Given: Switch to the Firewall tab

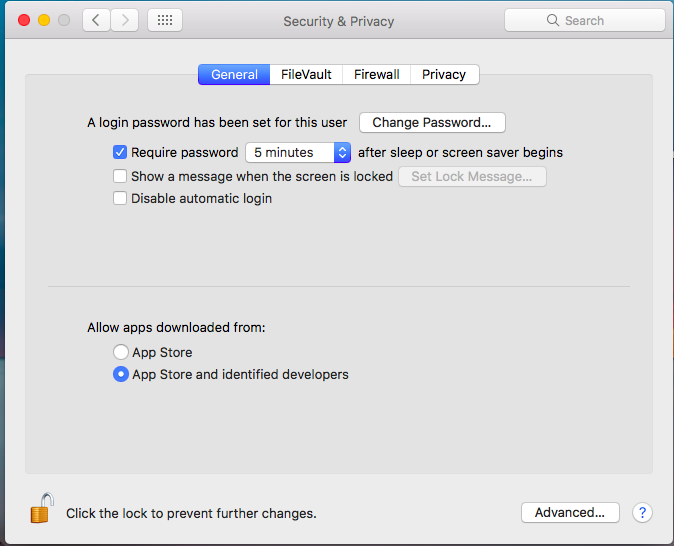Looking at the screenshot, I should coord(377,75).
